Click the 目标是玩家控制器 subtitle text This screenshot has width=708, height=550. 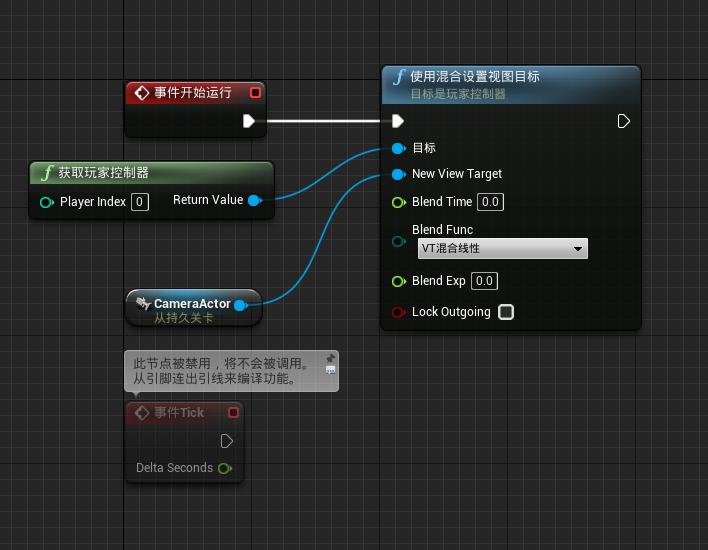tap(458, 94)
